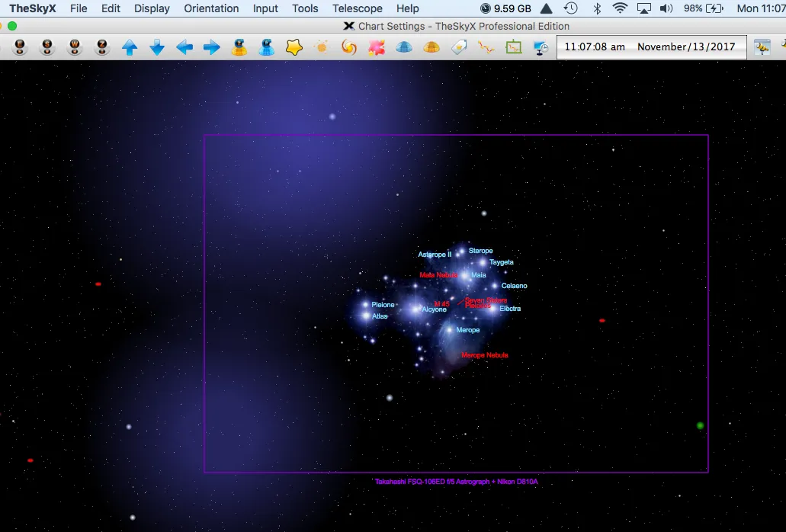Toggle the sun/variable star icon
This screenshot has width=786, height=532.
click(321, 47)
